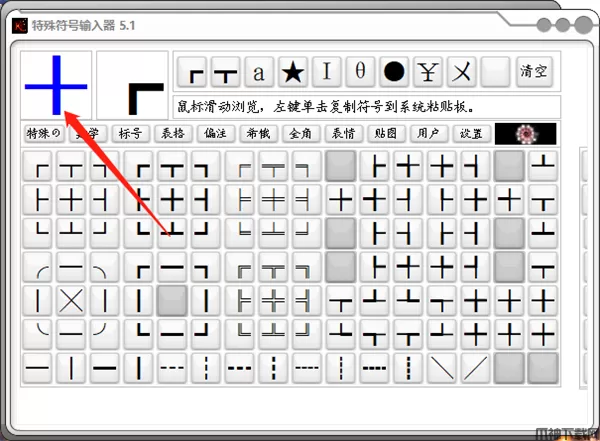The height and width of the screenshot is (441, 600).
Task: Click the capital I symbol in recent row
Action: click(326, 72)
